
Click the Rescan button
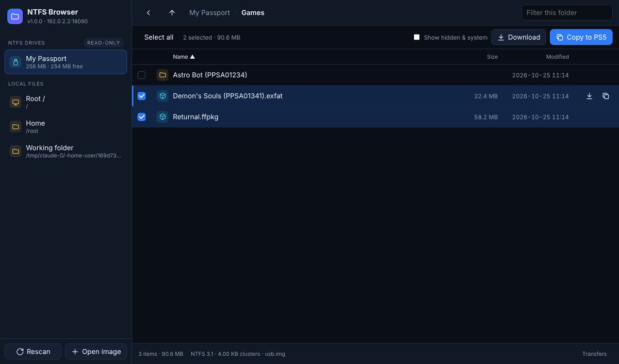(x=33, y=352)
